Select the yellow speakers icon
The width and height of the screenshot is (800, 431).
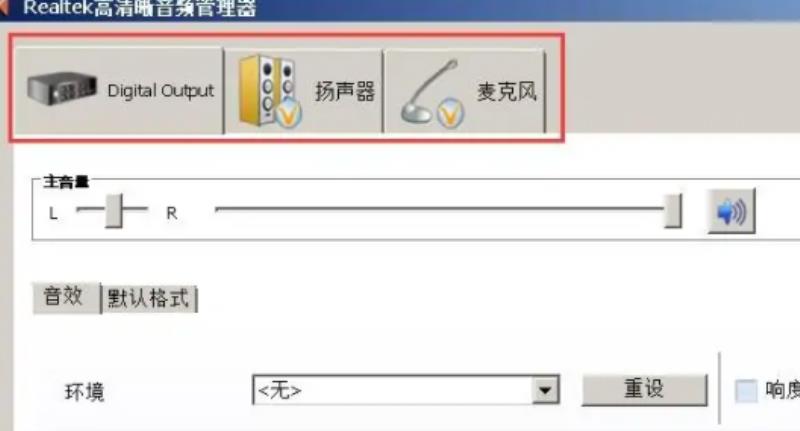point(267,90)
